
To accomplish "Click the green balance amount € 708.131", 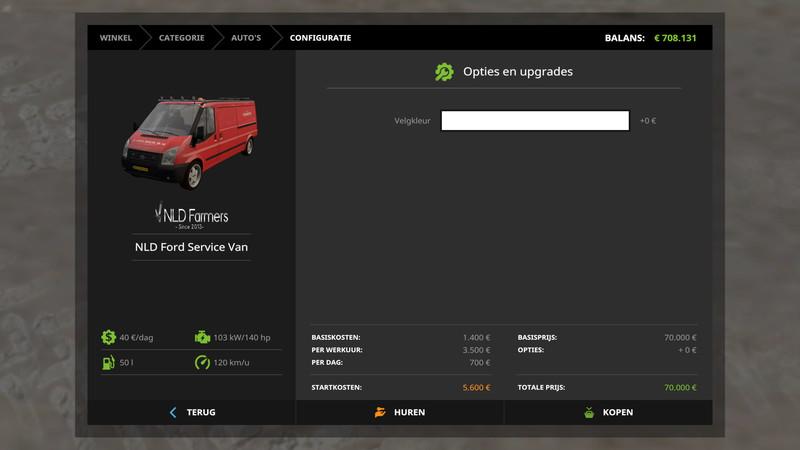I will point(675,38).
